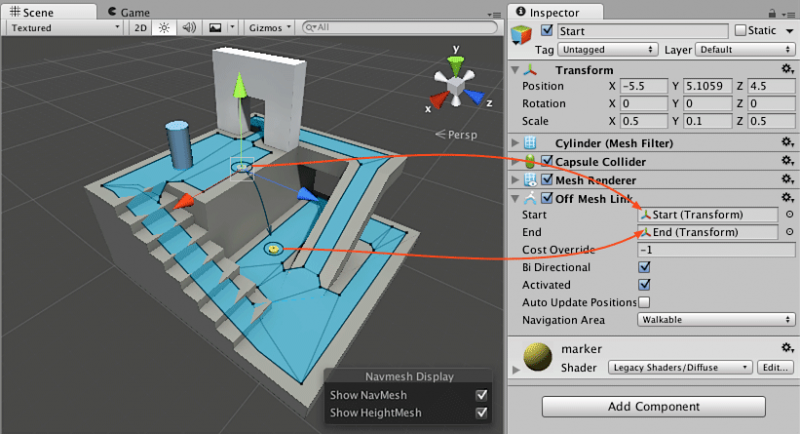Expand the Cylinder Mesh Filter component
The height and width of the screenshot is (434, 800).
pos(515,143)
